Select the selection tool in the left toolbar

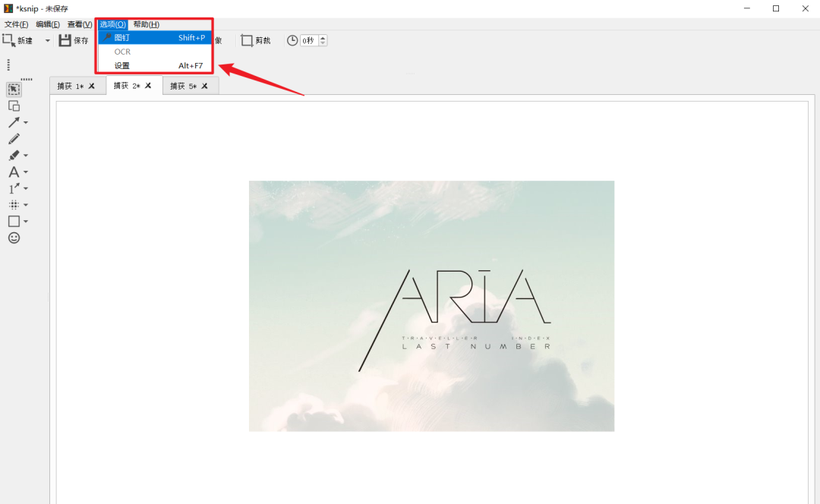[14, 90]
